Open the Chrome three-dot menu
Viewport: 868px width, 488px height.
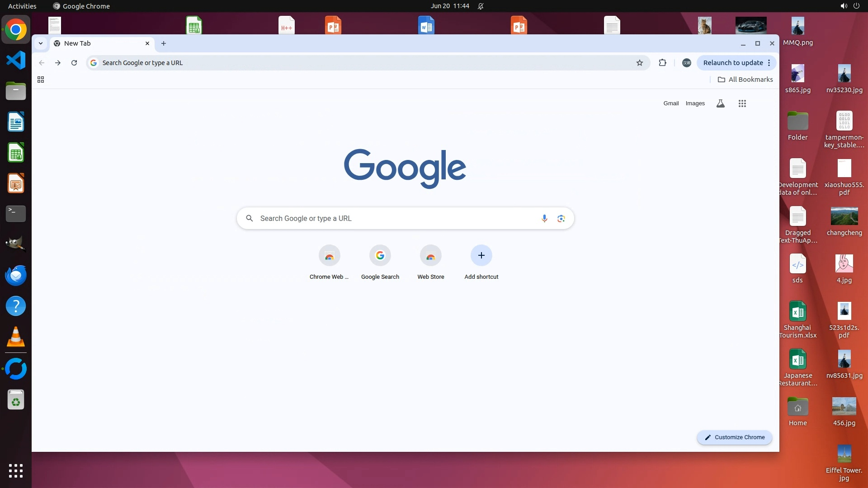coord(769,63)
